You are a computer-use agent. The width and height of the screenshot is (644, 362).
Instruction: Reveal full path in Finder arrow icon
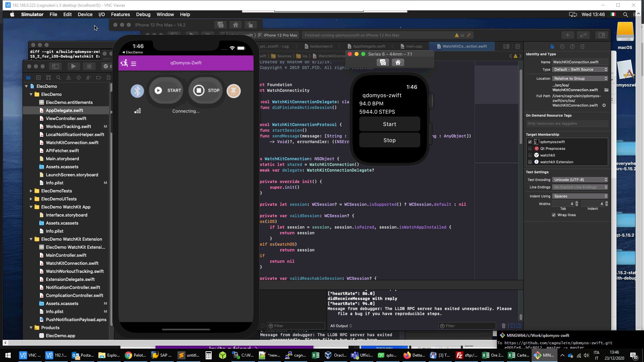click(604, 105)
